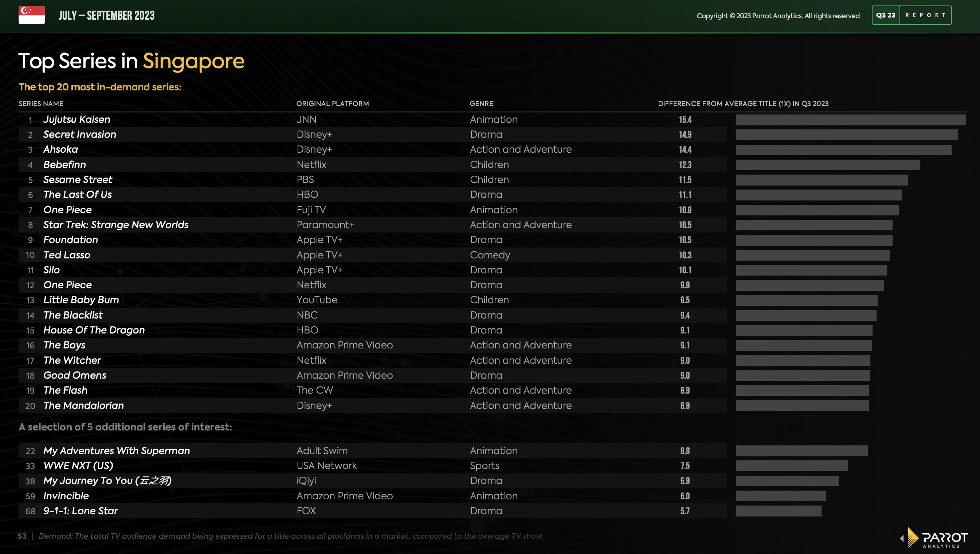Screen dimensions: 980x554
Task: Select the Foundation series name
Action: (70, 239)
